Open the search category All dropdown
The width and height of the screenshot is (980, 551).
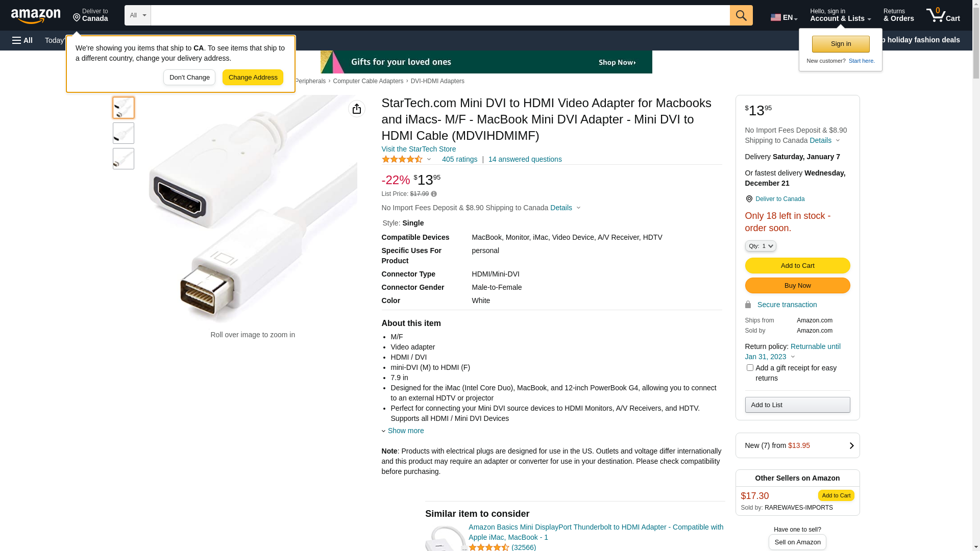click(x=138, y=15)
